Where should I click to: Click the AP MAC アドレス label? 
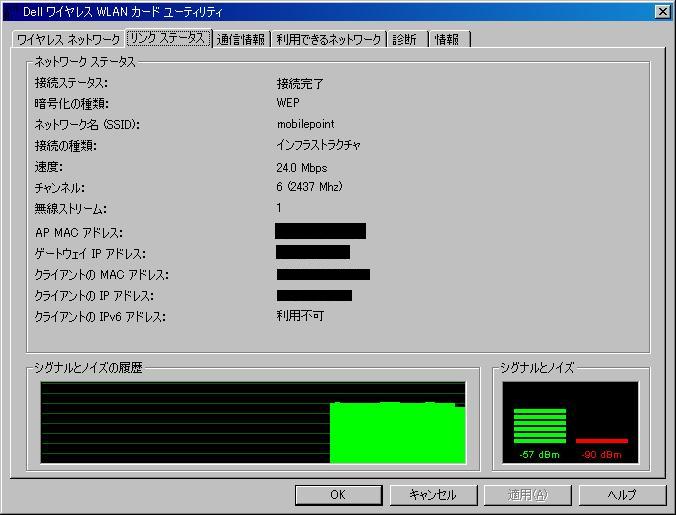click(x=79, y=233)
